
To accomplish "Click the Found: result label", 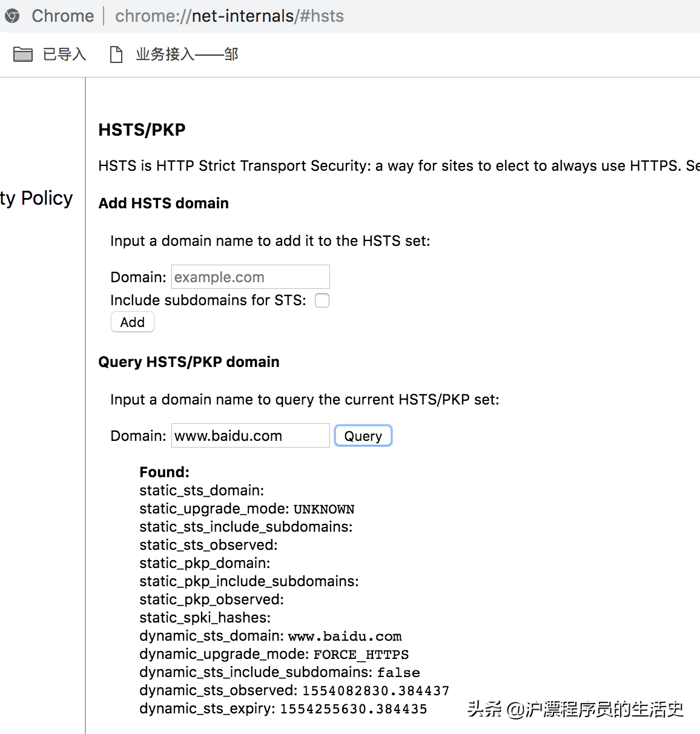I will (x=164, y=472).
